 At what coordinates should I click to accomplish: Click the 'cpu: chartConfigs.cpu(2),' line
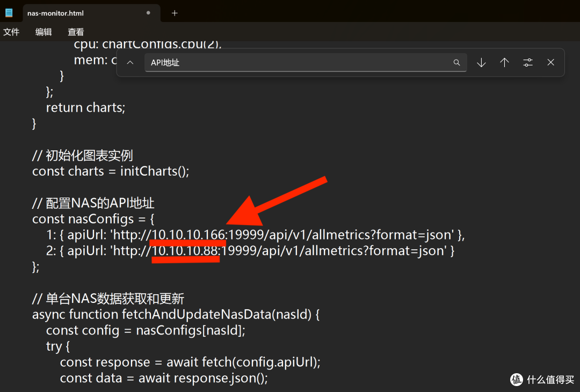click(148, 45)
